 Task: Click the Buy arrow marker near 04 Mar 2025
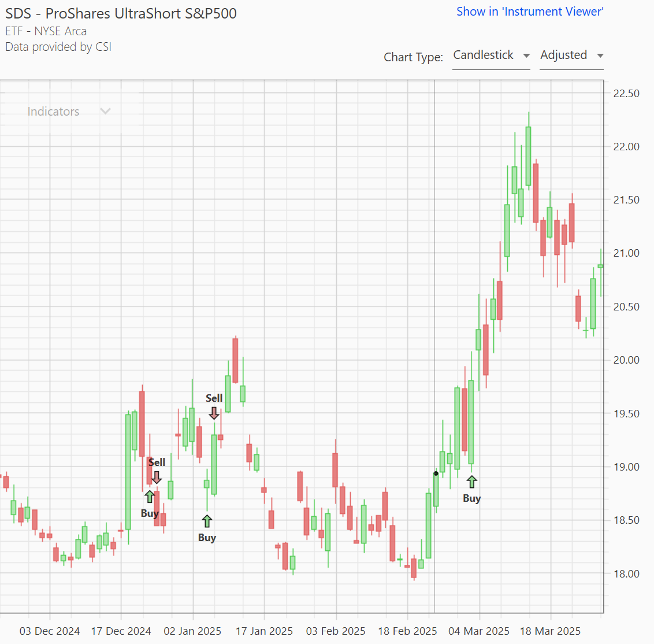472,482
